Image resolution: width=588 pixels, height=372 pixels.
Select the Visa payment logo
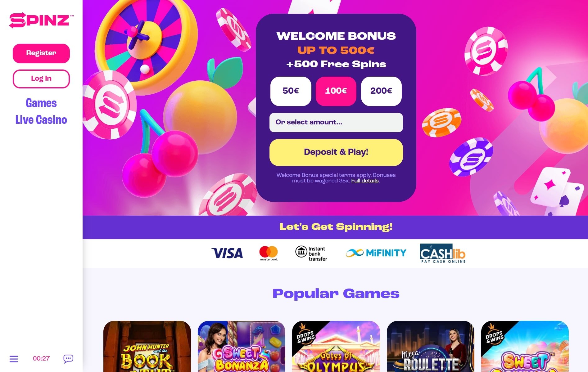[227, 253]
